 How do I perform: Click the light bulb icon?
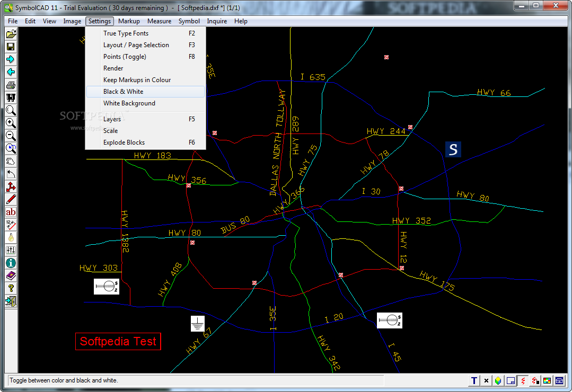[11, 237]
